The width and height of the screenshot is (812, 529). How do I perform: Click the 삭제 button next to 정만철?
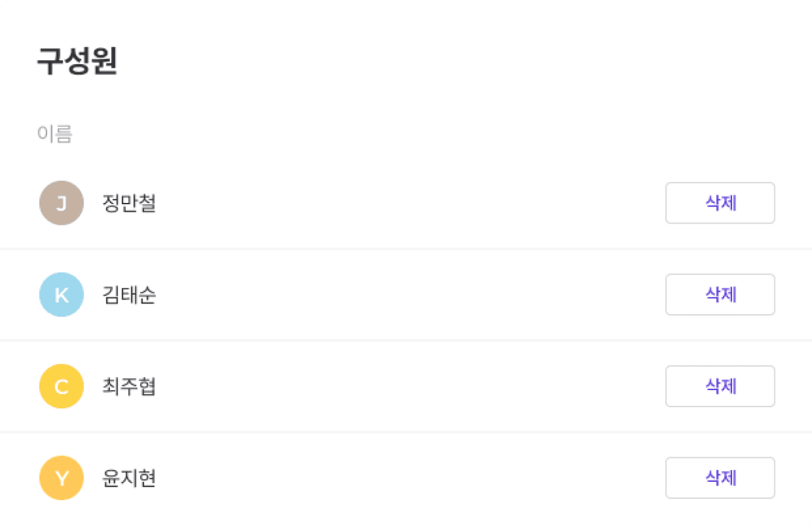point(720,203)
